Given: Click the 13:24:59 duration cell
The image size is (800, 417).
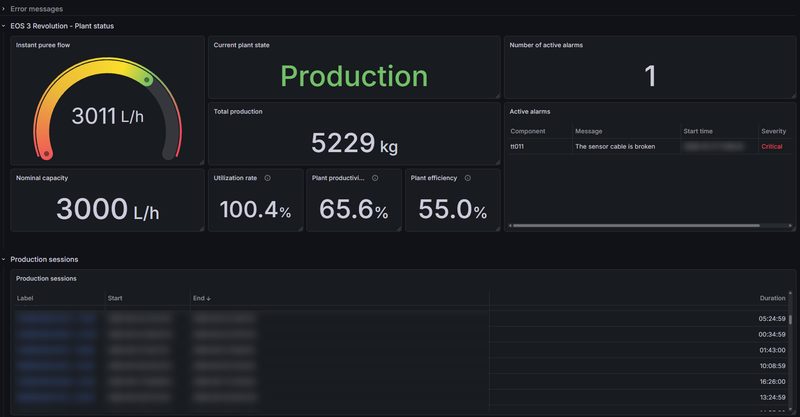Looking at the screenshot, I should [772, 398].
